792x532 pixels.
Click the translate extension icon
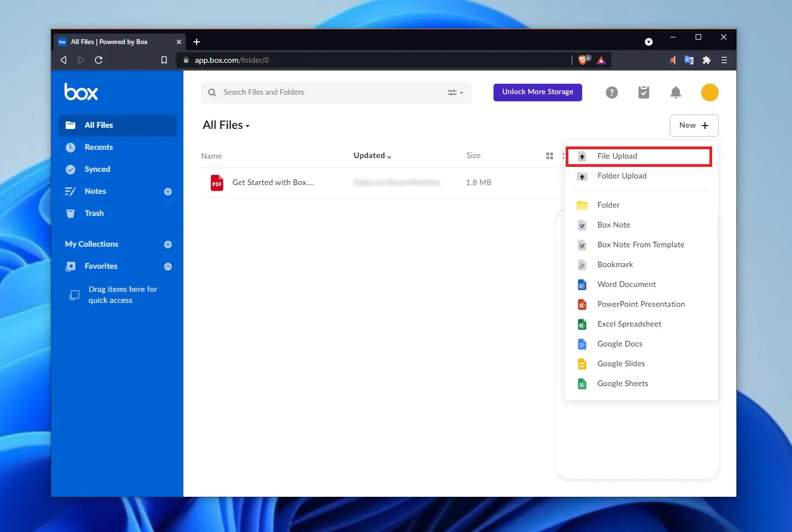pyautogui.click(x=688, y=60)
